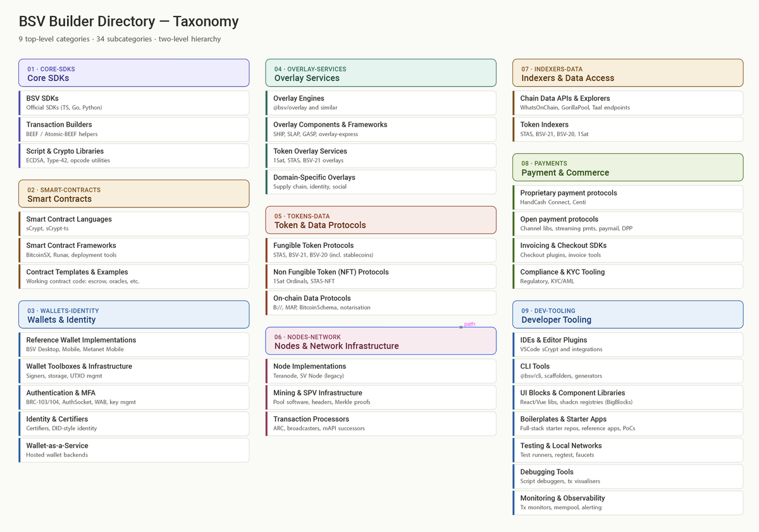Click the Overlay Services category header
Screen dimensions: 759x532
click(381, 73)
